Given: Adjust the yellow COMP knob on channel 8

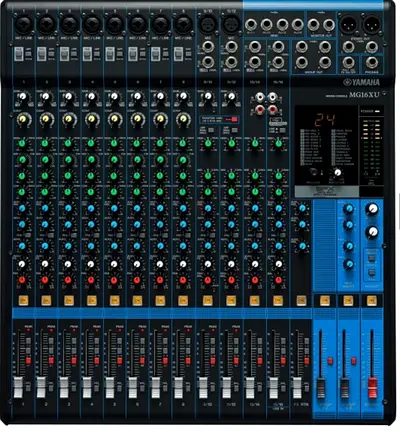Looking at the screenshot, I should pos(183,119).
